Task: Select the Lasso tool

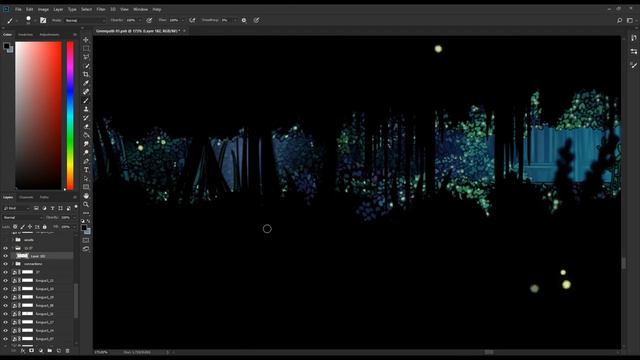Action: click(x=86, y=57)
